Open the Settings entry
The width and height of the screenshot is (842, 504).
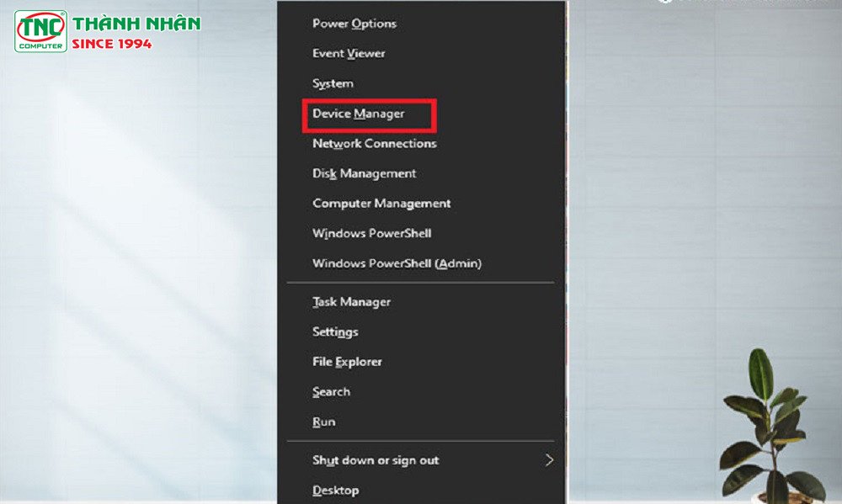[335, 332]
